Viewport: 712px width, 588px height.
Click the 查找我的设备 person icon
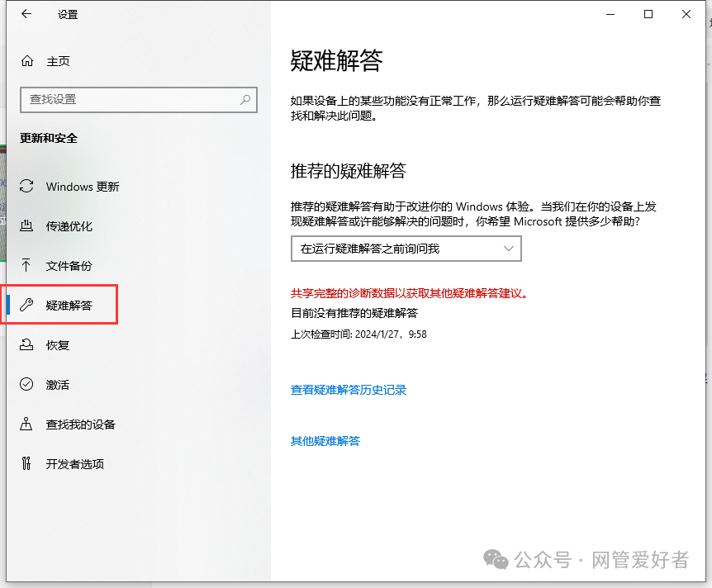click(x=26, y=424)
